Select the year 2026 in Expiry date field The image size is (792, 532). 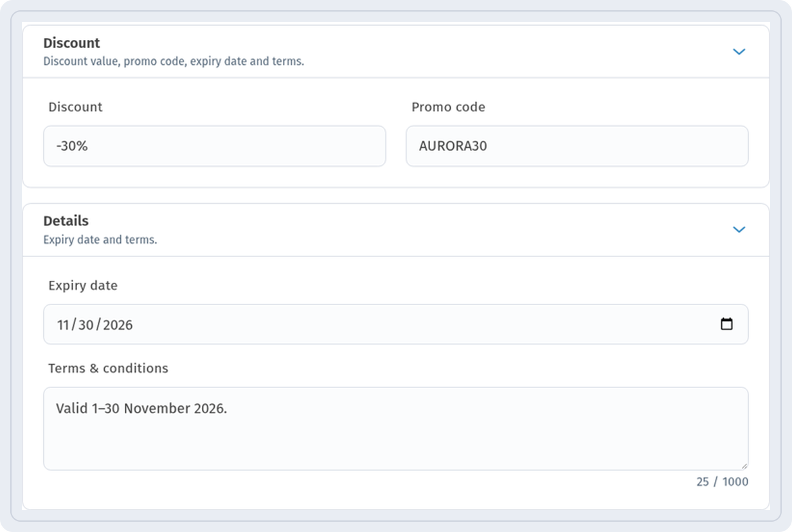click(x=118, y=324)
